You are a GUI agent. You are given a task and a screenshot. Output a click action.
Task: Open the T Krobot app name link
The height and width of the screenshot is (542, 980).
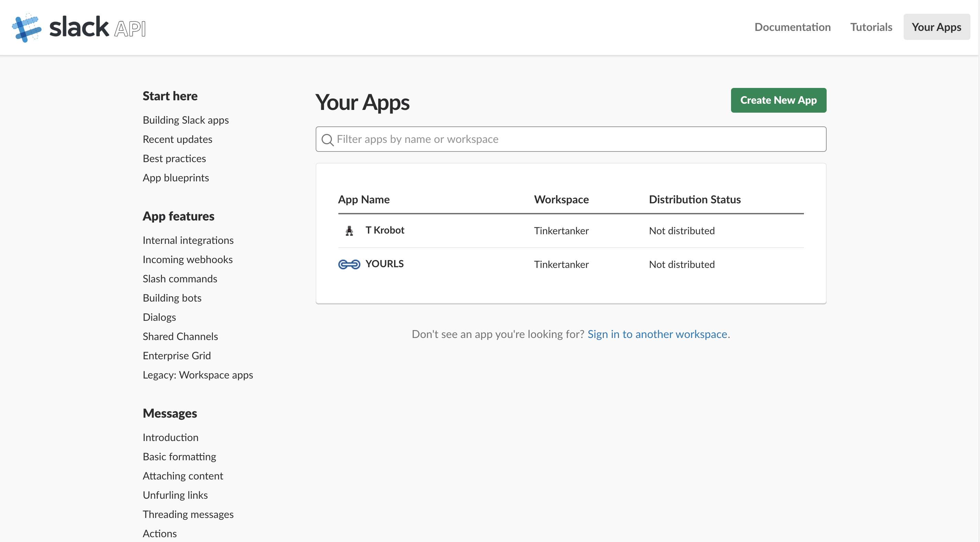pyautogui.click(x=385, y=230)
